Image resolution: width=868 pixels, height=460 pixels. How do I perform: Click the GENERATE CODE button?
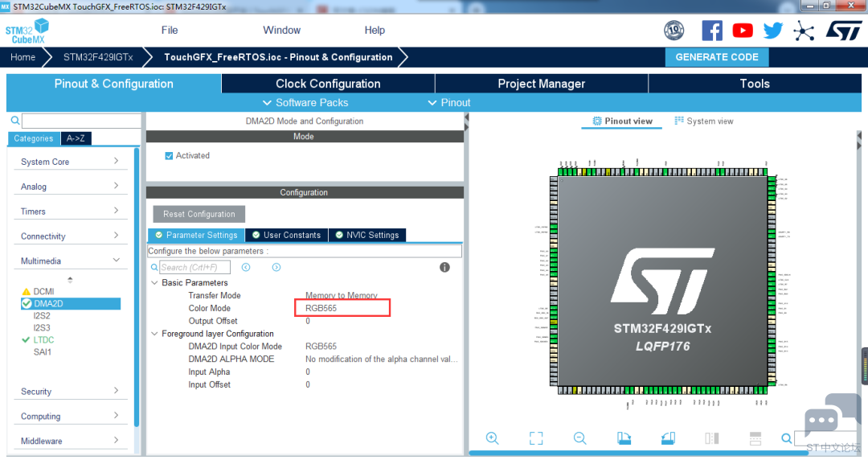pos(717,57)
